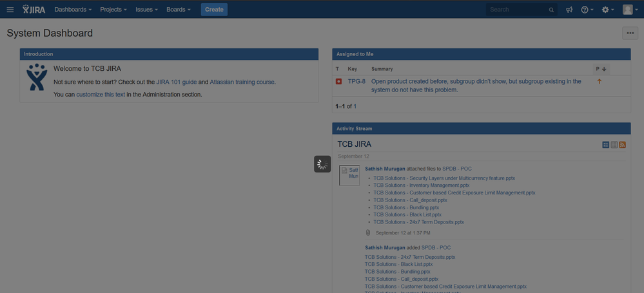Click the JIRA logo in header
The image size is (644, 293).
click(x=34, y=9)
